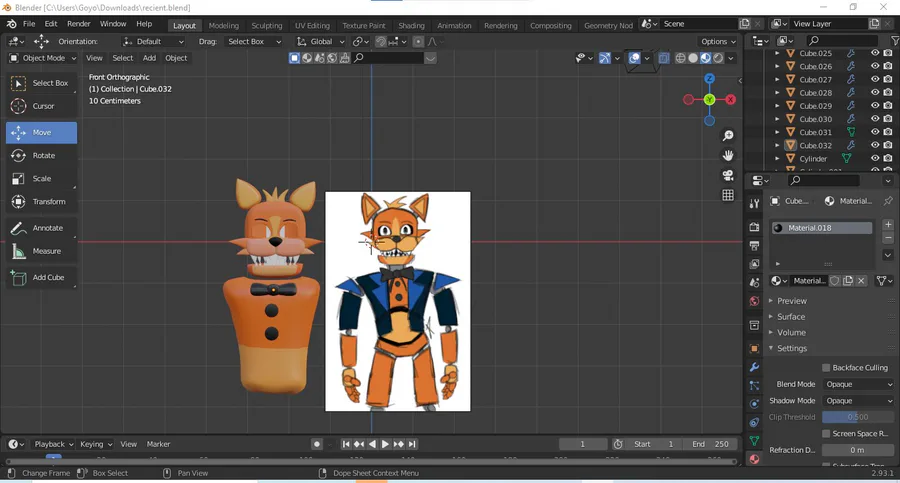This screenshot has height=483, width=900.
Task: Select the Measure tool
Action: point(41,251)
